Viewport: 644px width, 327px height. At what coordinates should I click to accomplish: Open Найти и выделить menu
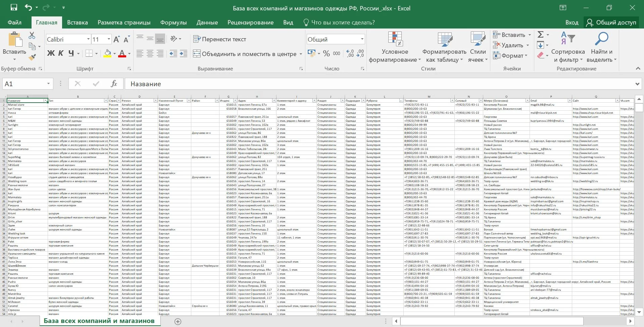(601, 47)
